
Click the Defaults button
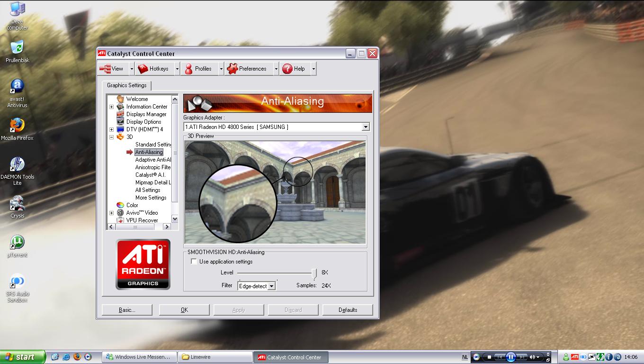[348, 310]
